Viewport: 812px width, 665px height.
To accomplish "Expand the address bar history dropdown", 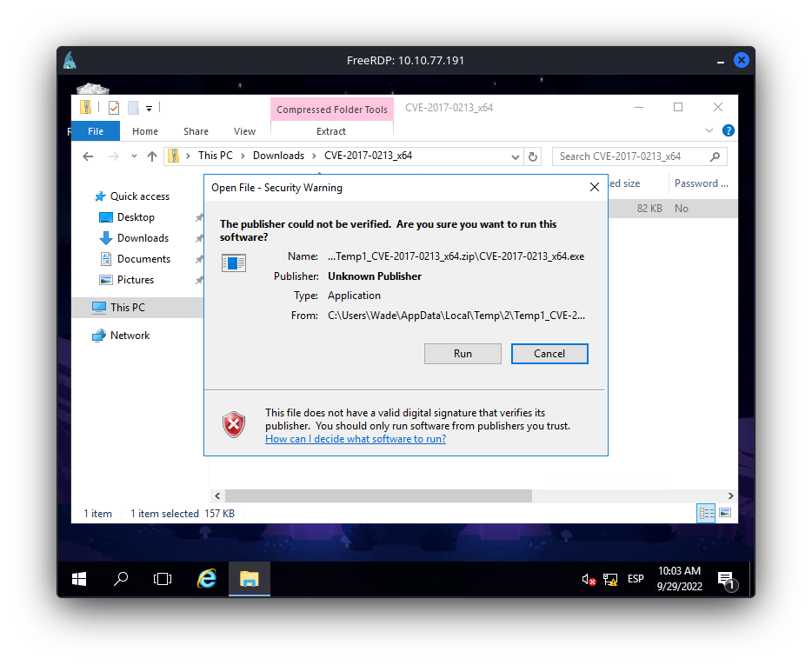I will (515, 156).
